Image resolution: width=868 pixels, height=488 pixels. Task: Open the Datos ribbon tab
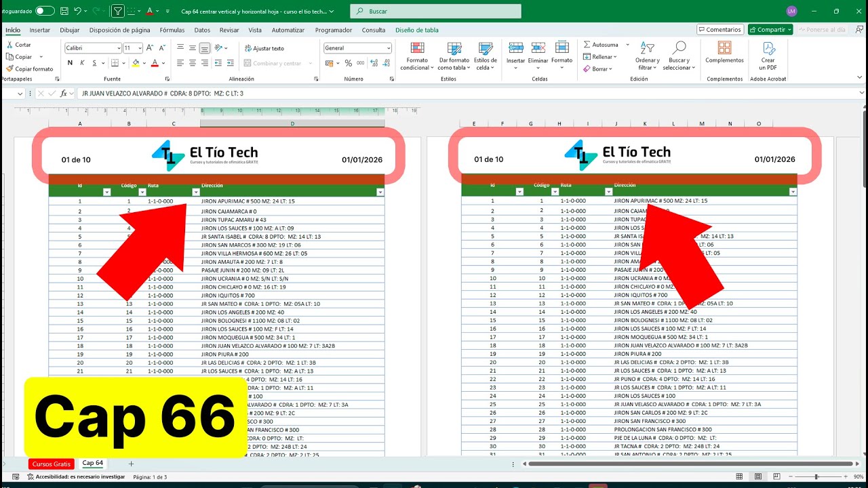202,30
